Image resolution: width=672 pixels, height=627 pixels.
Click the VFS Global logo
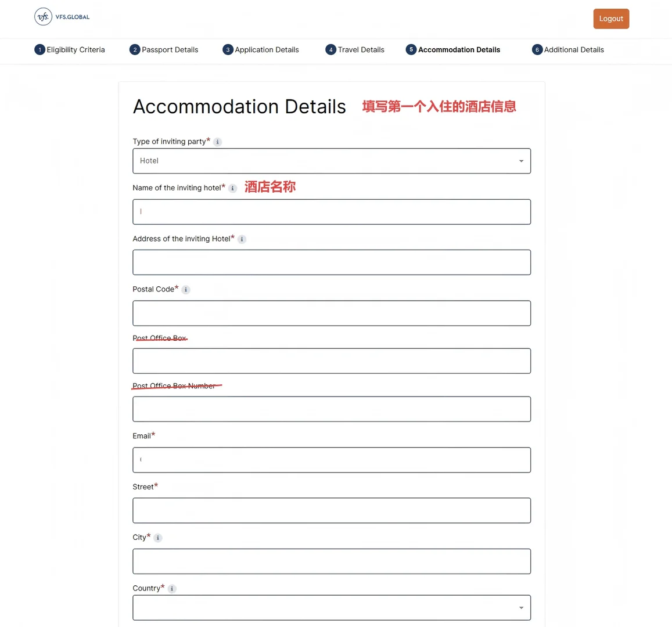(x=62, y=17)
